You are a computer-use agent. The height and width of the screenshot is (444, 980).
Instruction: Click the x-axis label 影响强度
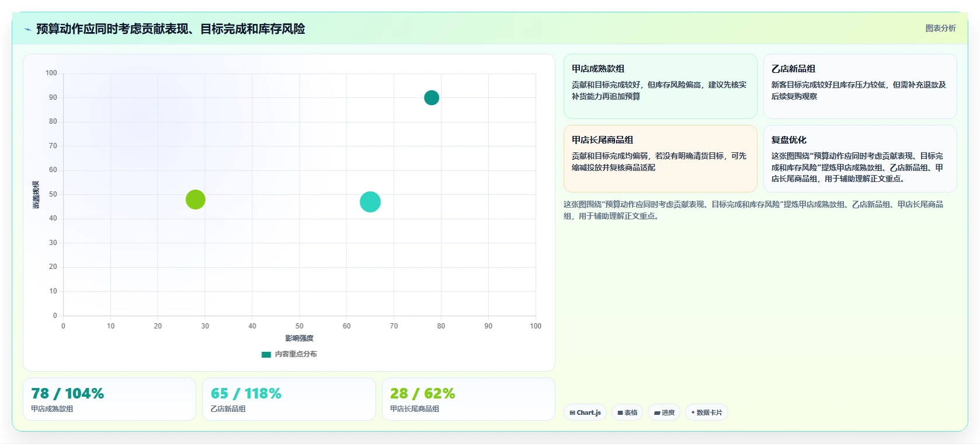coord(300,338)
